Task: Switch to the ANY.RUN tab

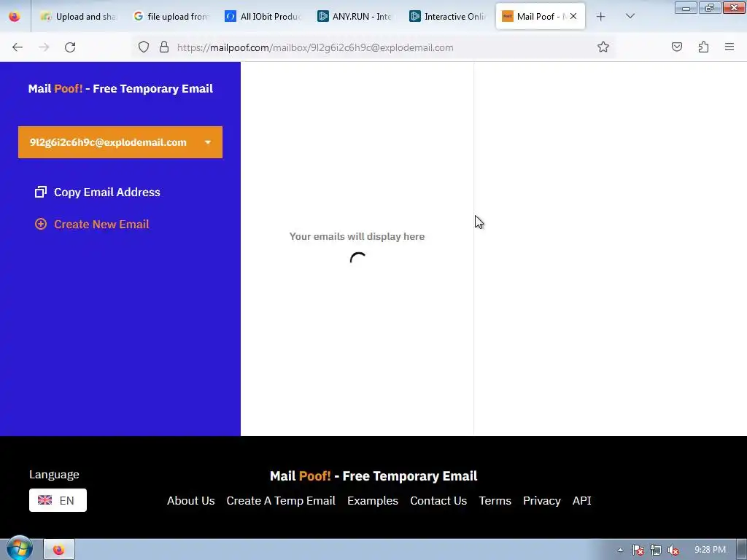Action: click(355, 17)
